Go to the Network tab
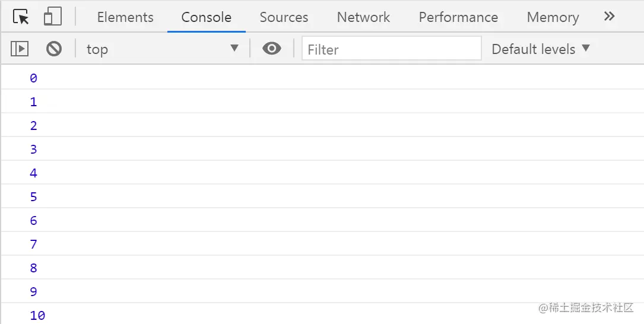The height and width of the screenshot is (324, 644). point(363,17)
